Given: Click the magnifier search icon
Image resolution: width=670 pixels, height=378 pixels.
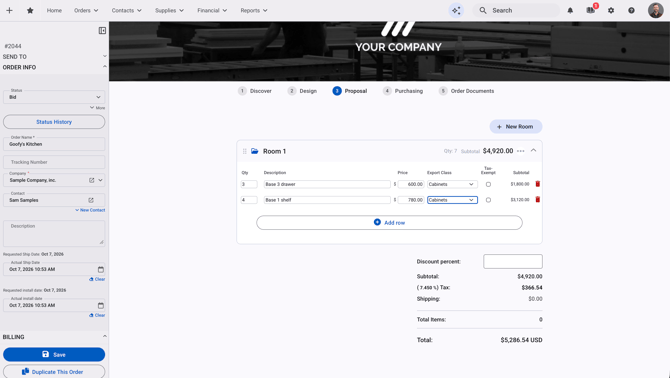Looking at the screenshot, I should 483,10.
